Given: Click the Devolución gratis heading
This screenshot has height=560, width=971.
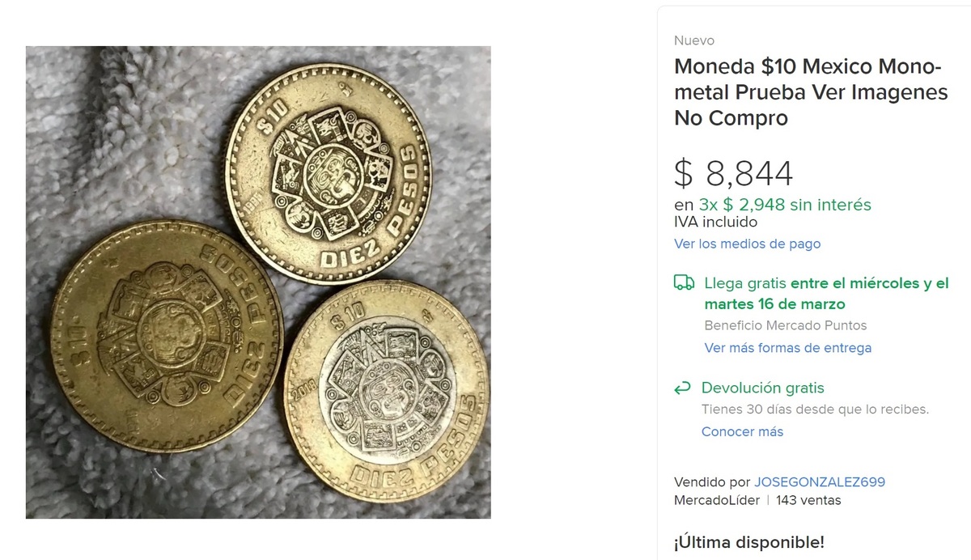Looking at the screenshot, I should point(762,388).
